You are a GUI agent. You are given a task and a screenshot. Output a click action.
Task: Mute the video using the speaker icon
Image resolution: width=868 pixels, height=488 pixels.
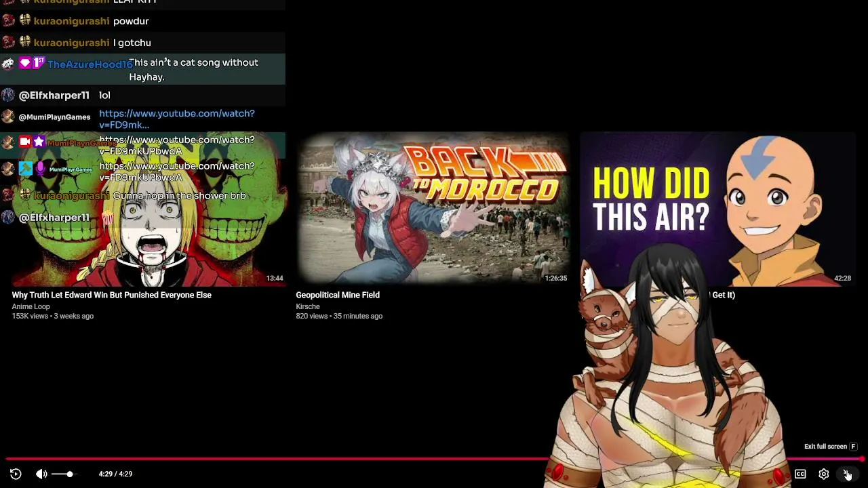41,474
